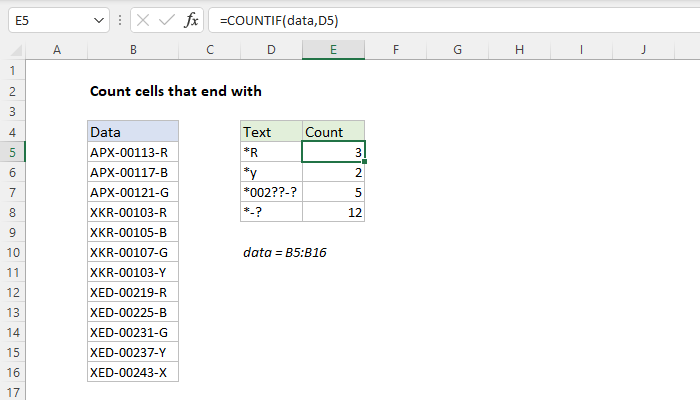Viewport: 700px width, 400px height.
Task: Click the selected count cell showing 3
Action: tap(333, 152)
